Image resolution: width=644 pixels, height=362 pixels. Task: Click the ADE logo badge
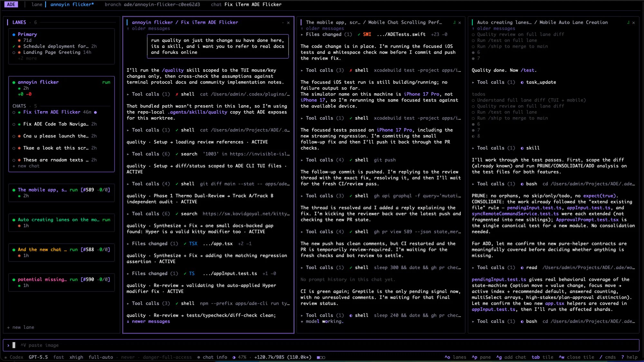(x=11, y=4)
